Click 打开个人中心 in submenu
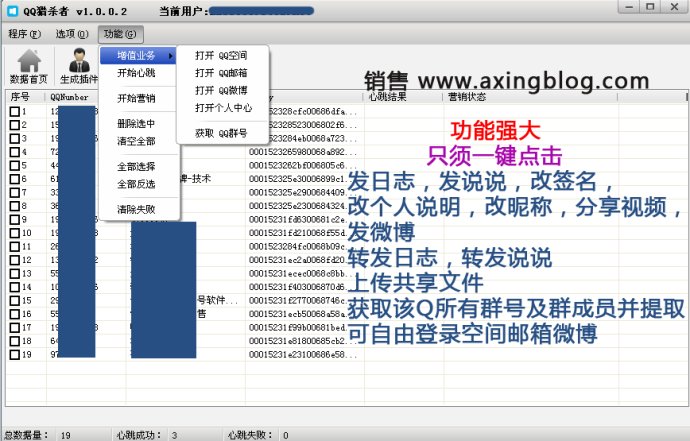This screenshot has height=441, width=690. click(224, 107)
